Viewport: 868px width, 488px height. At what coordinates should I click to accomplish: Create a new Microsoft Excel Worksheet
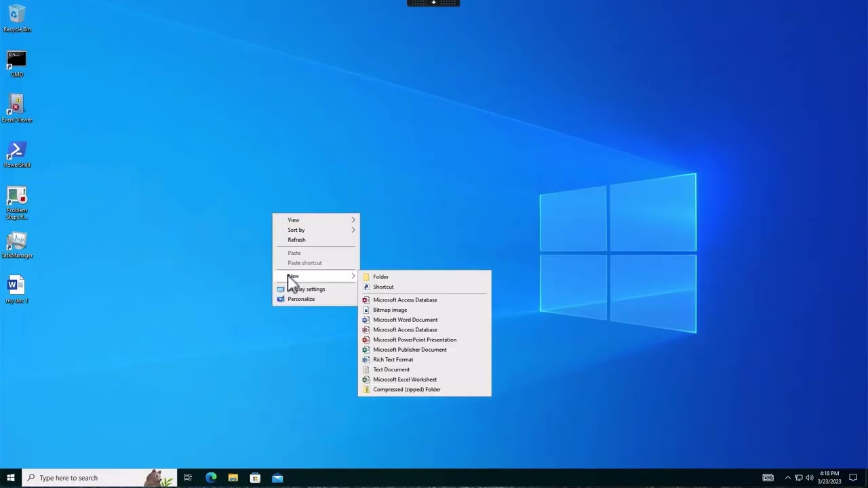[425, 380]
